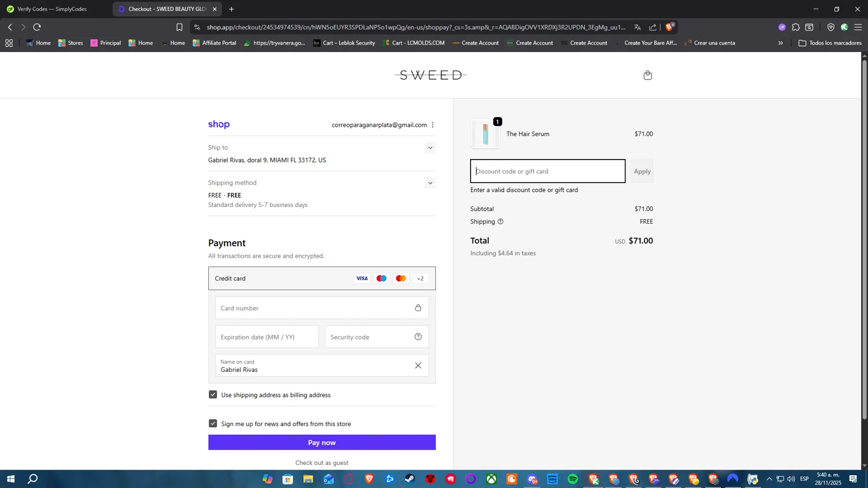This screenshot has height=488, width=868.
Task: Open the Cart – Leblok Security bookmark
Action: click(x=344, y=43)
